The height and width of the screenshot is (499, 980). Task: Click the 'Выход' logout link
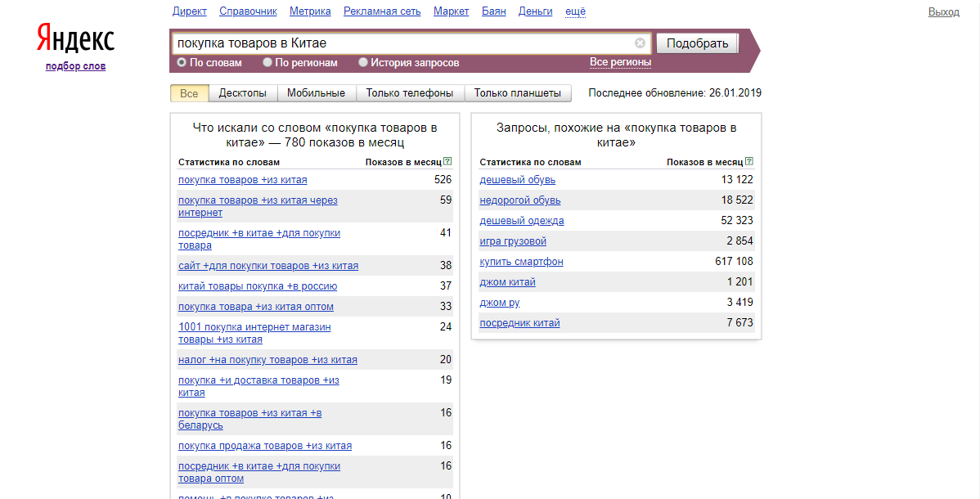point(944,12)
